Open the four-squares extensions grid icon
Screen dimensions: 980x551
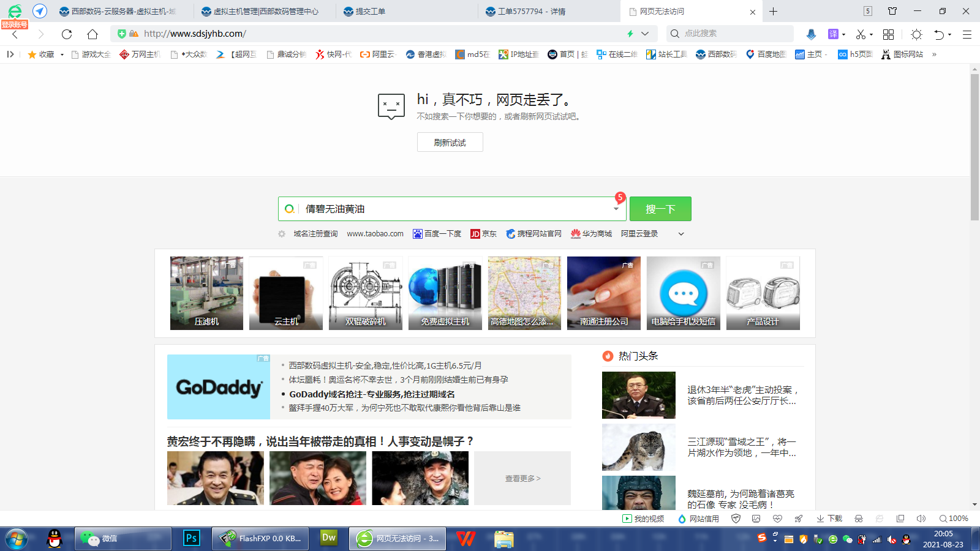point(889,34)
